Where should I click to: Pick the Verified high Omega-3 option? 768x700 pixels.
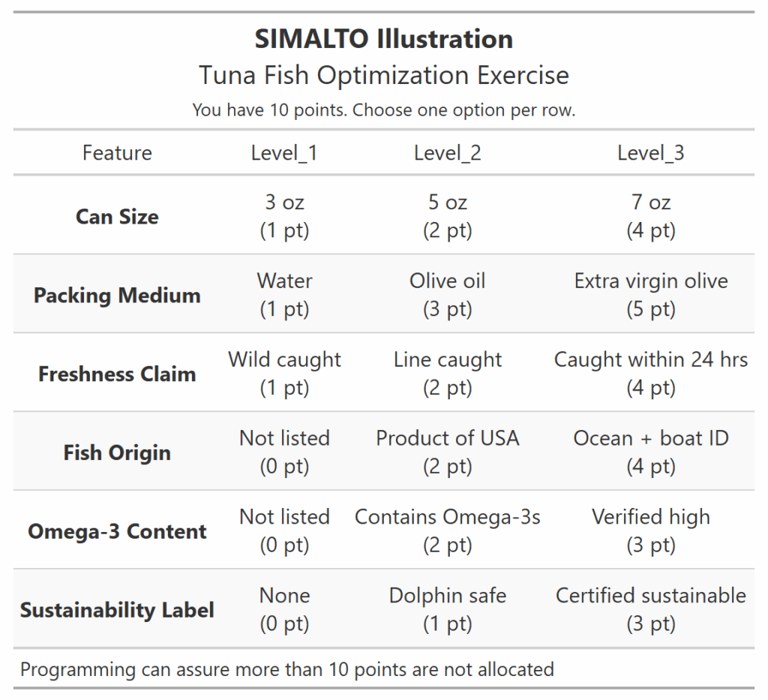(x=650, y=531)
